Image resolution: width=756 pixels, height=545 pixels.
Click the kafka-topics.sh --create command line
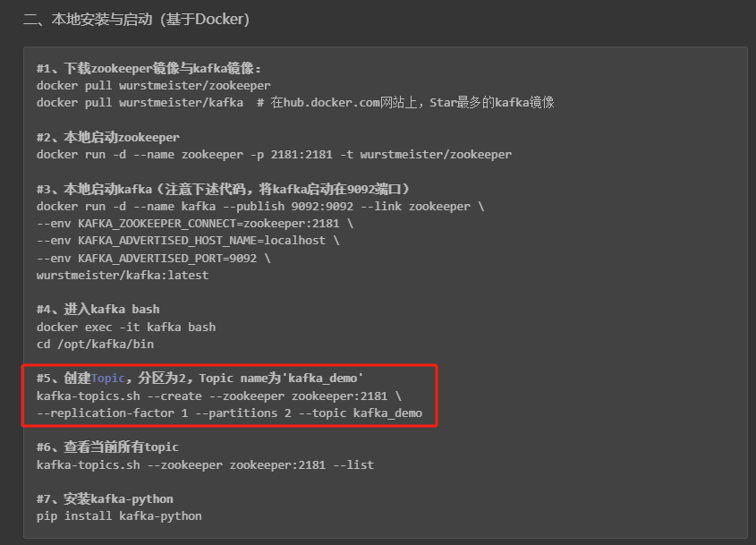point(218,396)
